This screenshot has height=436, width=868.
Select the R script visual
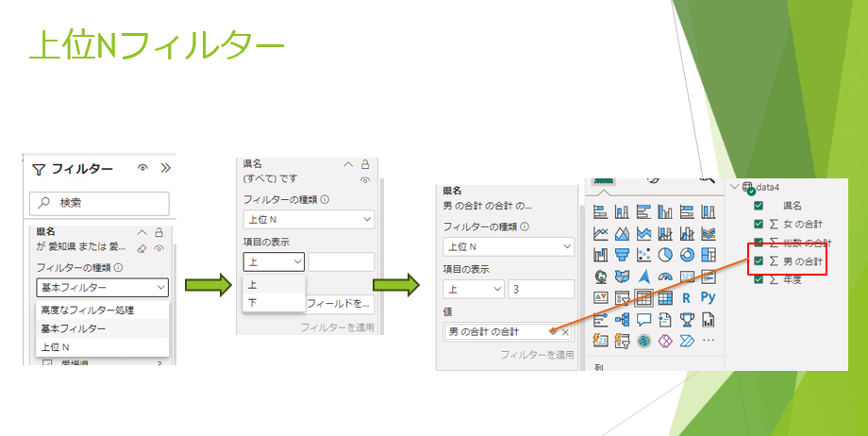pyautogui.click(x=687, y=297)
